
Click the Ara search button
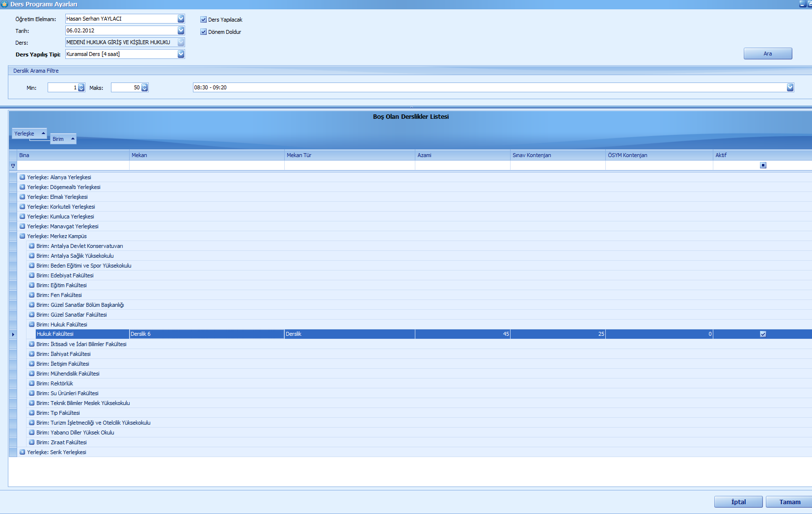(x=768, y=54)
